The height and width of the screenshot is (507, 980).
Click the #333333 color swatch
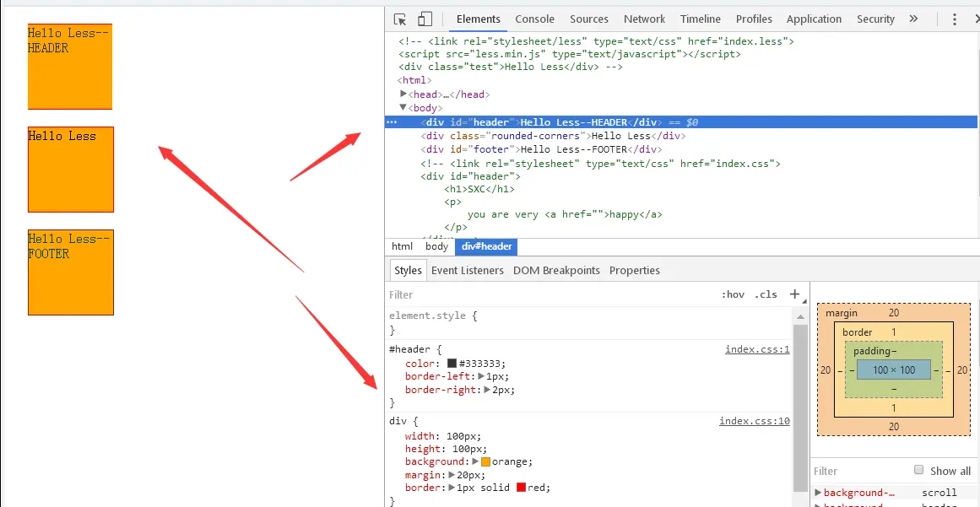[x=452, y=364]
